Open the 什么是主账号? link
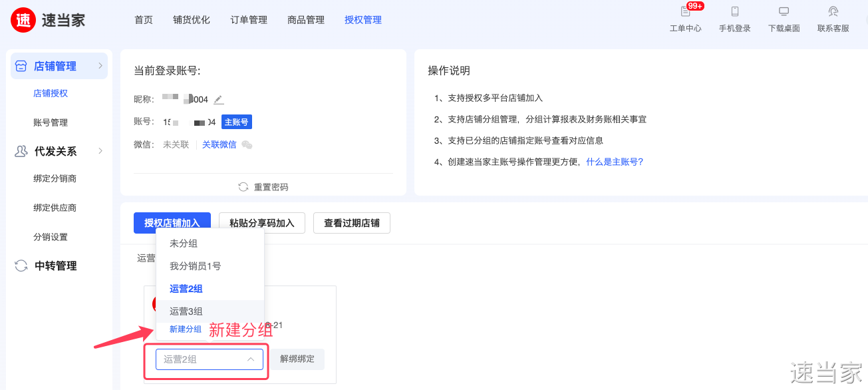Viewport: 868px width, 390px height. click(615, 162)
